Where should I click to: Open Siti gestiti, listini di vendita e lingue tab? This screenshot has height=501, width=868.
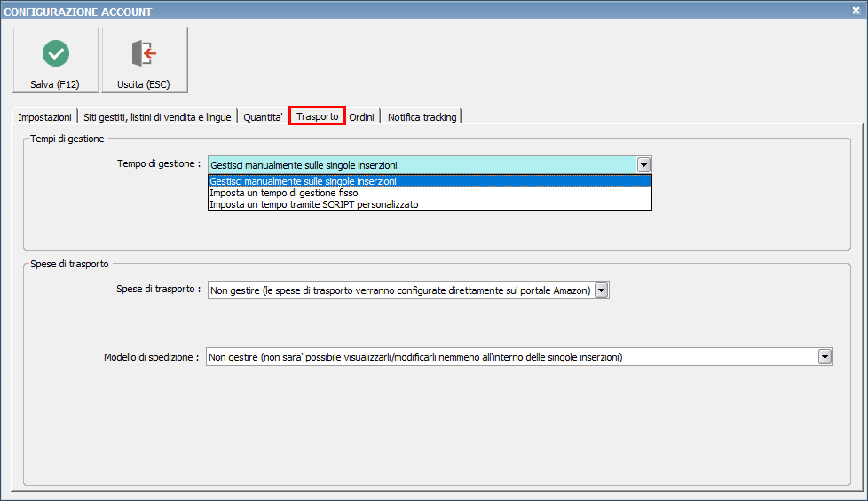pos(157,117)
